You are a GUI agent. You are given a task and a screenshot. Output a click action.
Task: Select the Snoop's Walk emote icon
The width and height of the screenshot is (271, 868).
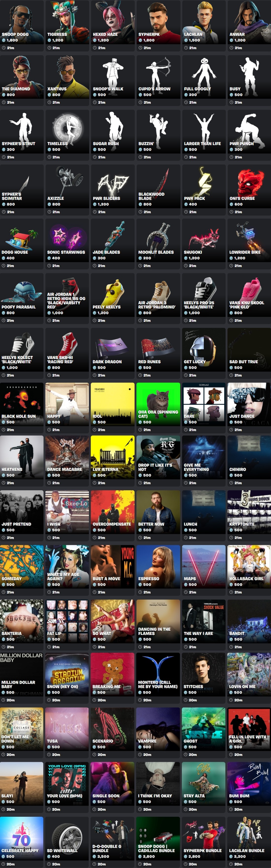tap(113, 77)
